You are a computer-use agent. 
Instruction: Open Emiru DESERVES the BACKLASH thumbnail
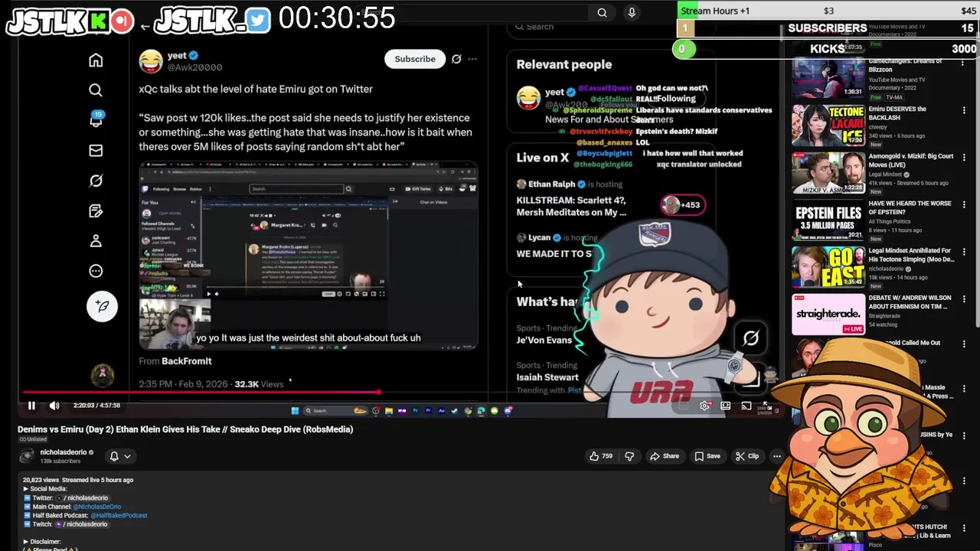point(828,126)
